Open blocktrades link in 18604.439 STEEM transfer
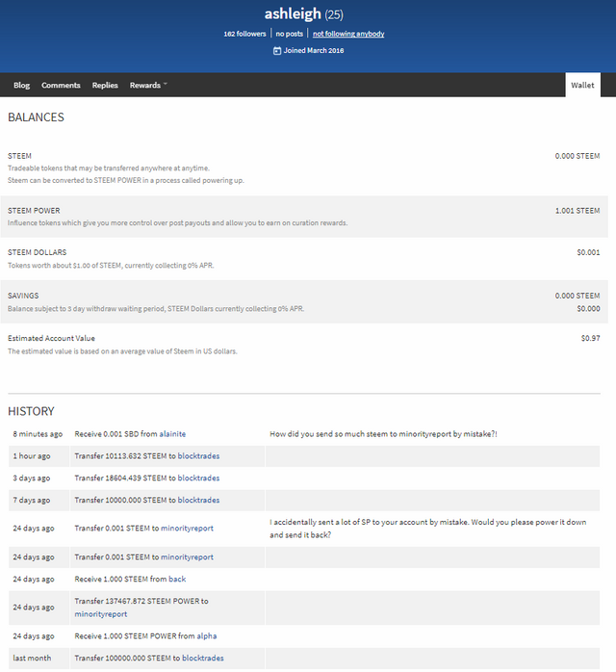The height and width of the screenshot is (672, 616). 198,478
